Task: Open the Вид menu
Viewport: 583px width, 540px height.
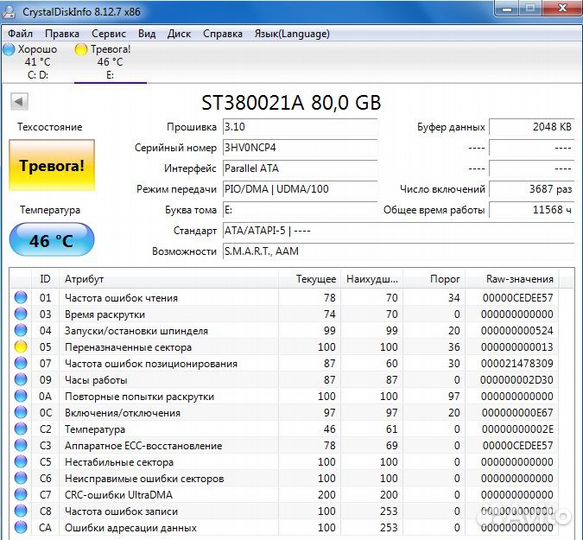Action: (147, 34)
